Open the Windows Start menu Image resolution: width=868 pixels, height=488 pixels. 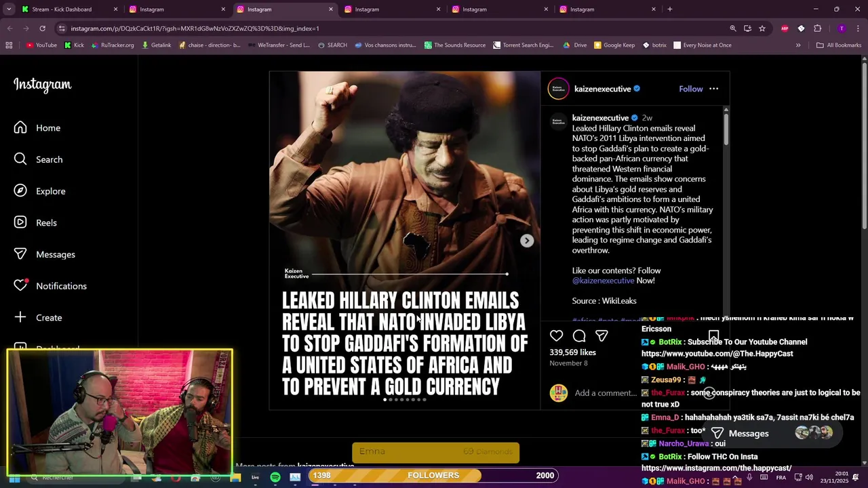click(14, 477)
